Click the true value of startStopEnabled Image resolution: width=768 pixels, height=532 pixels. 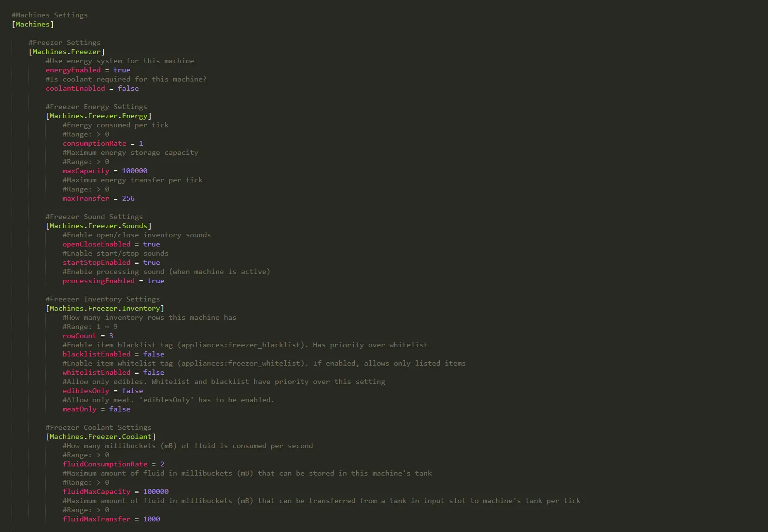152,262
